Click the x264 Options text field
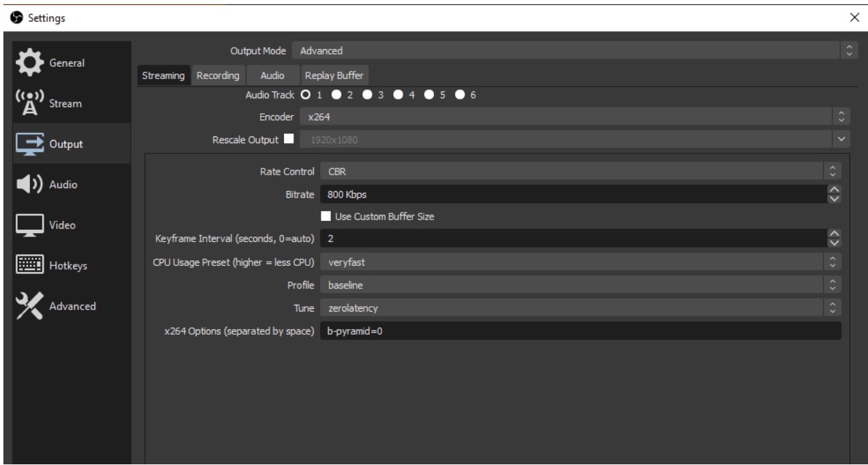The width and height of the screenshot is (868, 465). [579, 331]
